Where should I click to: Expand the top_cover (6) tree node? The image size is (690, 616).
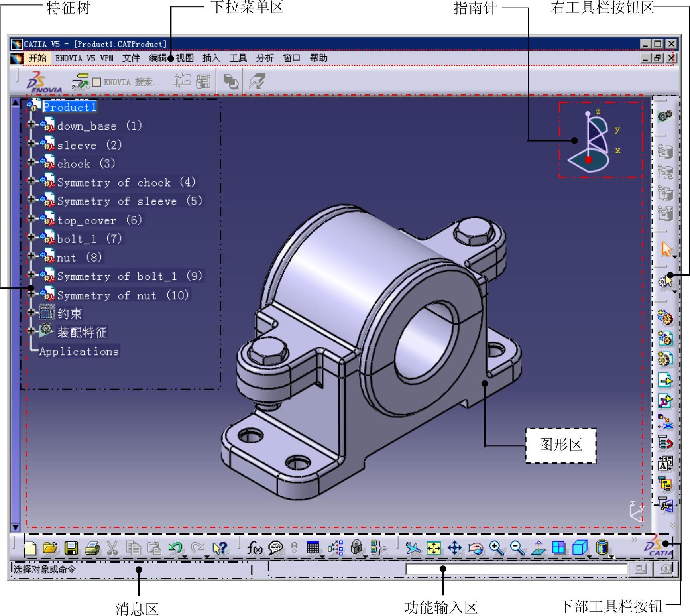31,218
